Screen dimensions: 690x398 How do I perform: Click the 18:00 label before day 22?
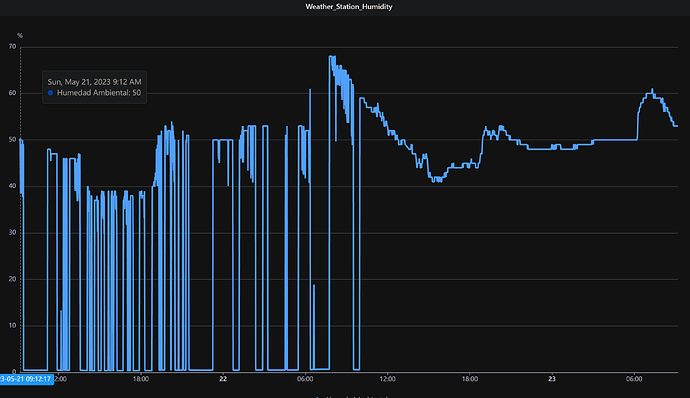141,379
